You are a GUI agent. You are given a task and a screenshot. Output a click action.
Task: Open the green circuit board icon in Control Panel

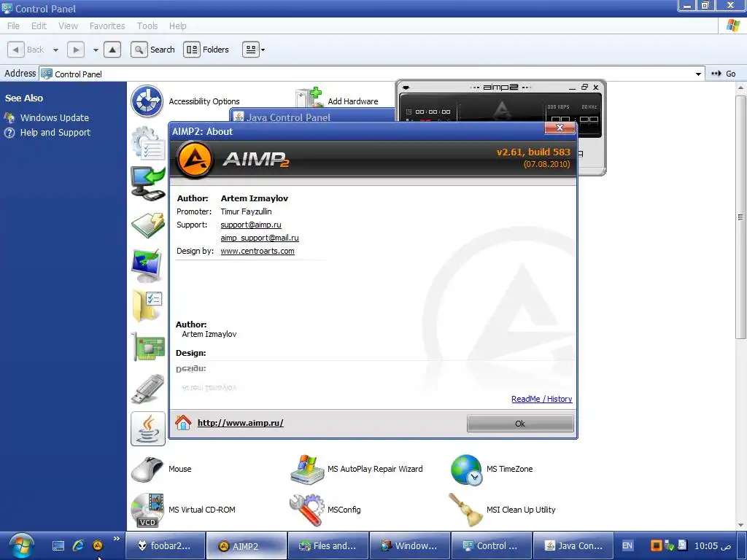tap(147, 346)
